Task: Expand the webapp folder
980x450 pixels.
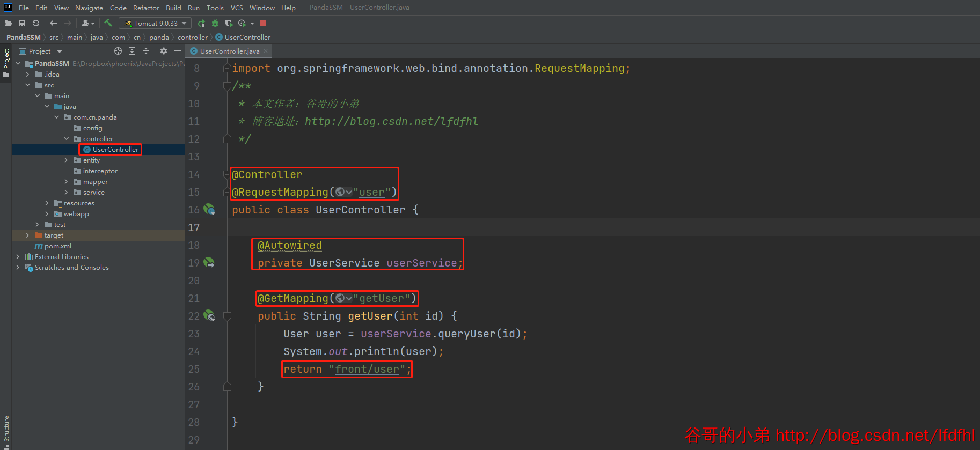Action: click(x=47, y=213)
